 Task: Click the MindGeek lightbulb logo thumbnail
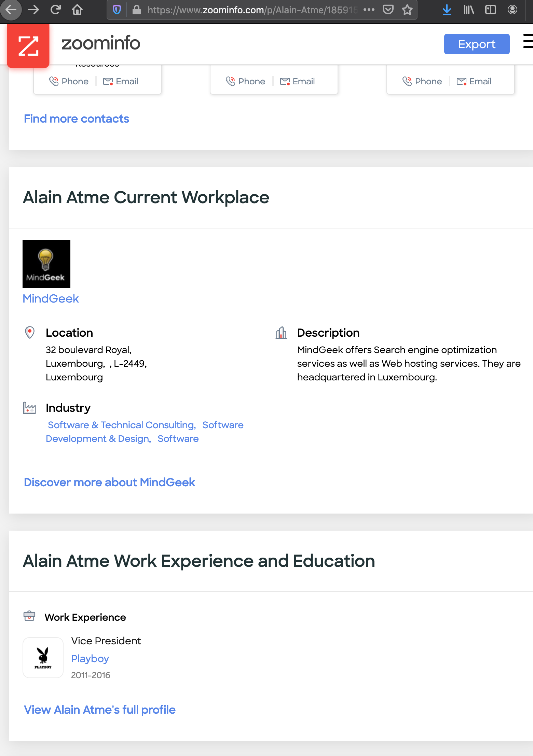click(46, 264)
